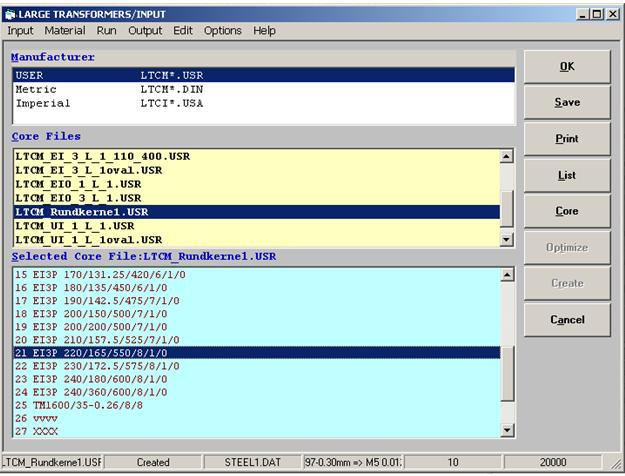Click the Cancel button
This screenshot has height=476, width=625.
(567, 320)
